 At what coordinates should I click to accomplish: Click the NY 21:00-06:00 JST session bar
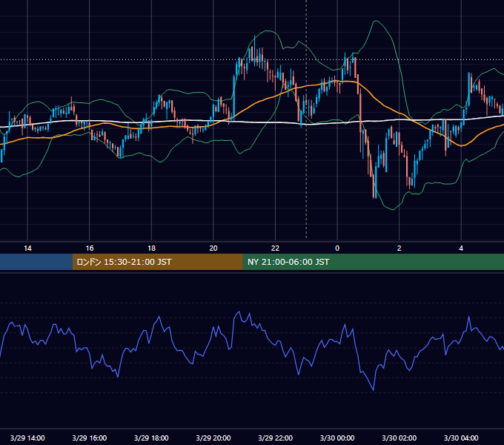click(373, 262)
